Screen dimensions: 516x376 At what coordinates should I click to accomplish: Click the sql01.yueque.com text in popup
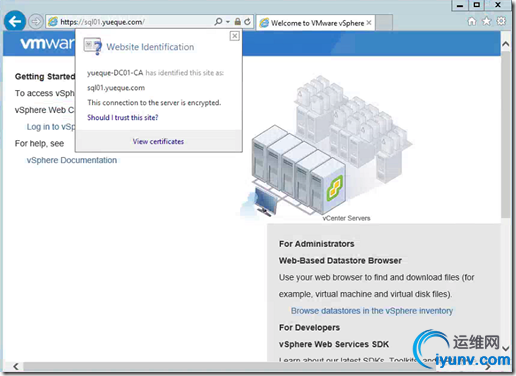[116, 88]
